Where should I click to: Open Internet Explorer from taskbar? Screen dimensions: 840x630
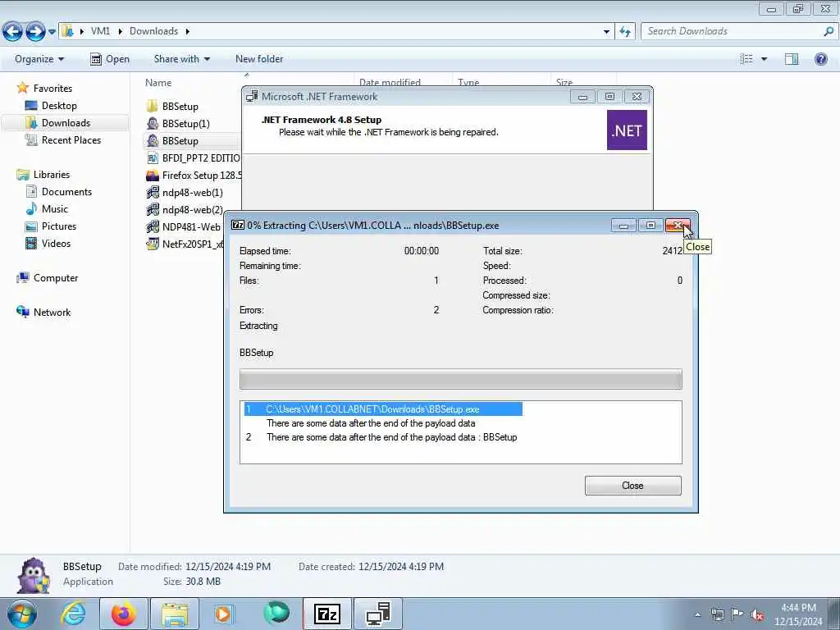73,614
